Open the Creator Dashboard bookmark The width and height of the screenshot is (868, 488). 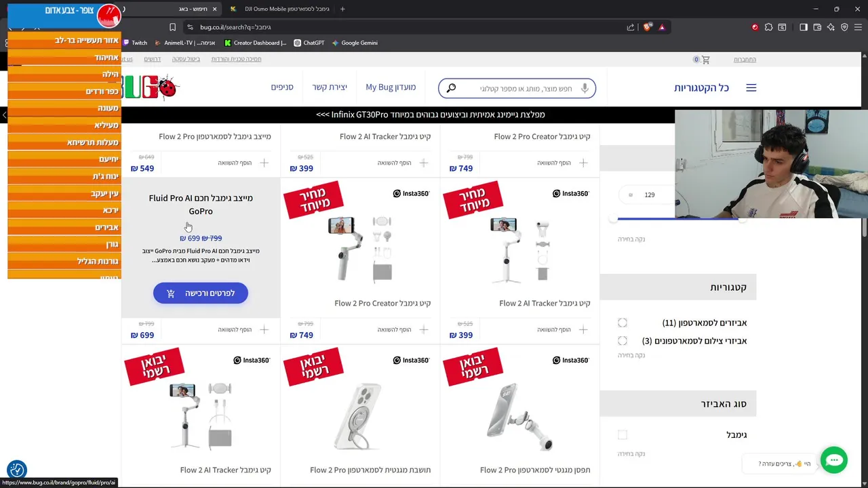[x=255, y=43]
